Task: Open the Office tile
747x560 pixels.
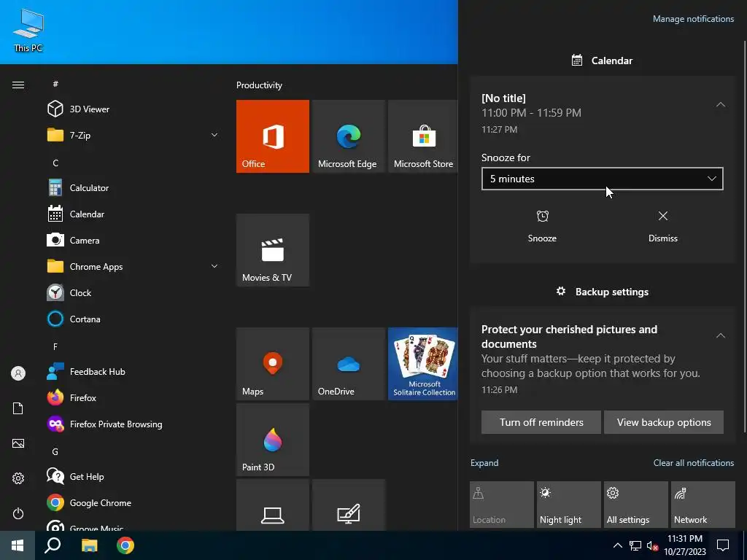Action: pyautogui.click(x=273, y=136)
